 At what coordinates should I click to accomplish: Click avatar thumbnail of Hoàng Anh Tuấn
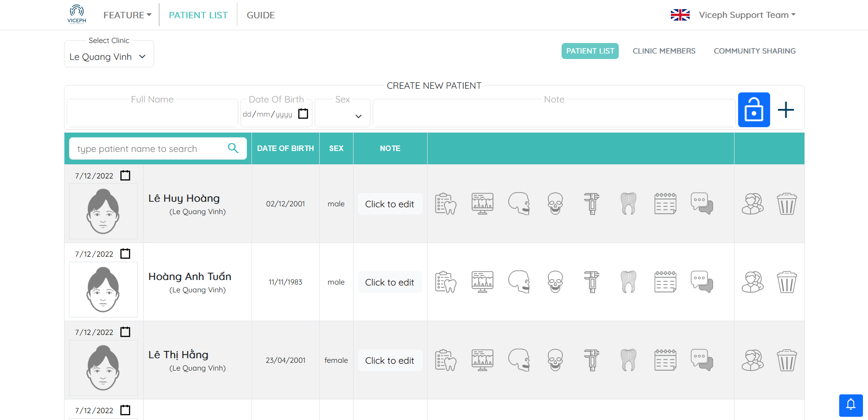coord(103,289)
